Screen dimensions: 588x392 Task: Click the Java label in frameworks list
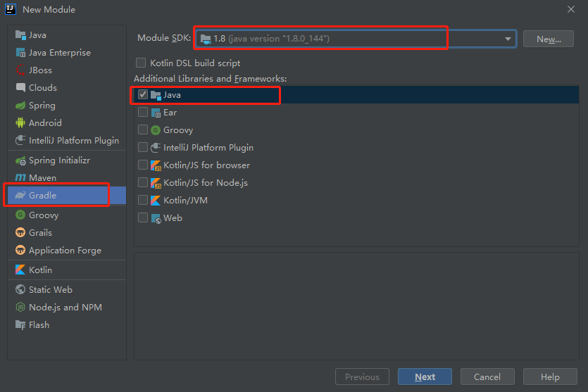[x=172, y=95]
